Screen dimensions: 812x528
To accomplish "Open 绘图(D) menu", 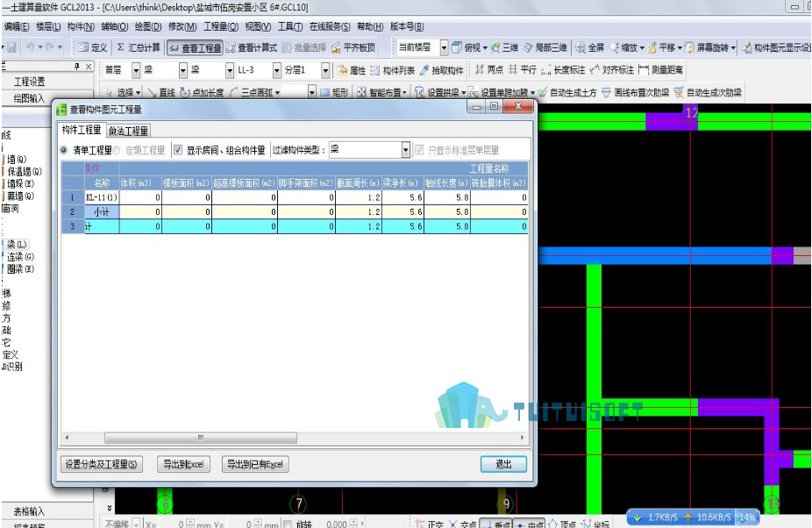I will tap(148, 26).
